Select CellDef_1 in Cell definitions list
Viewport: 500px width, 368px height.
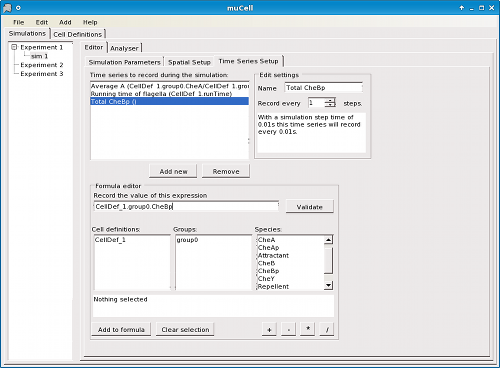[132, 240]
